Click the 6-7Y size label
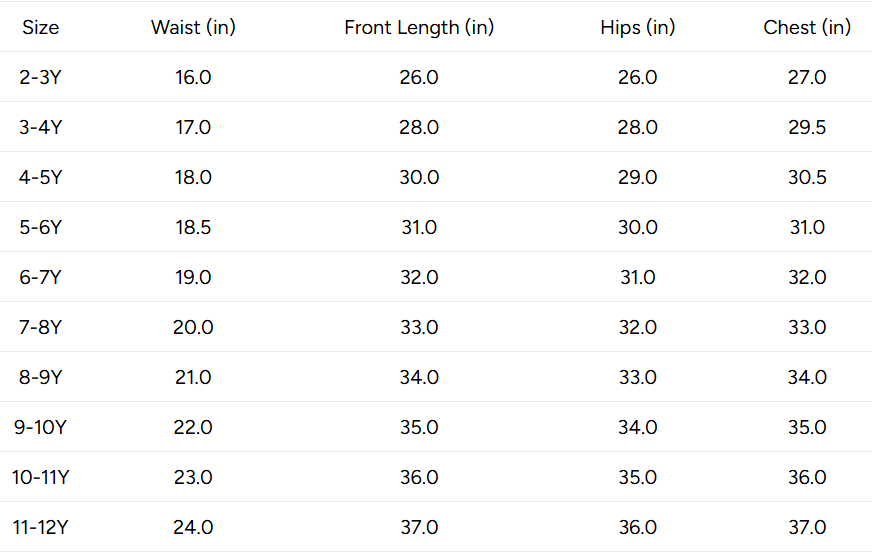 point(40,277)
